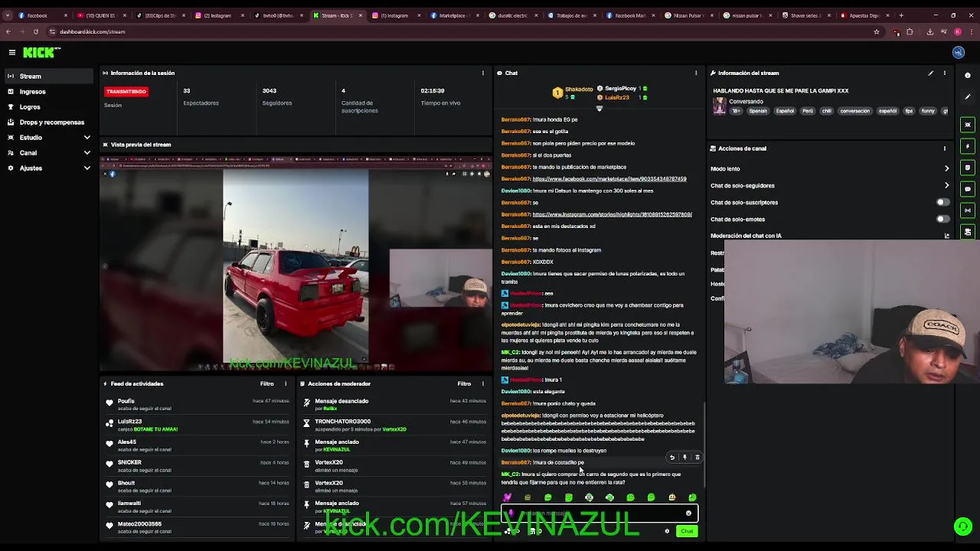Toggle Chat de solo-emotes switch

coord(943,219)
